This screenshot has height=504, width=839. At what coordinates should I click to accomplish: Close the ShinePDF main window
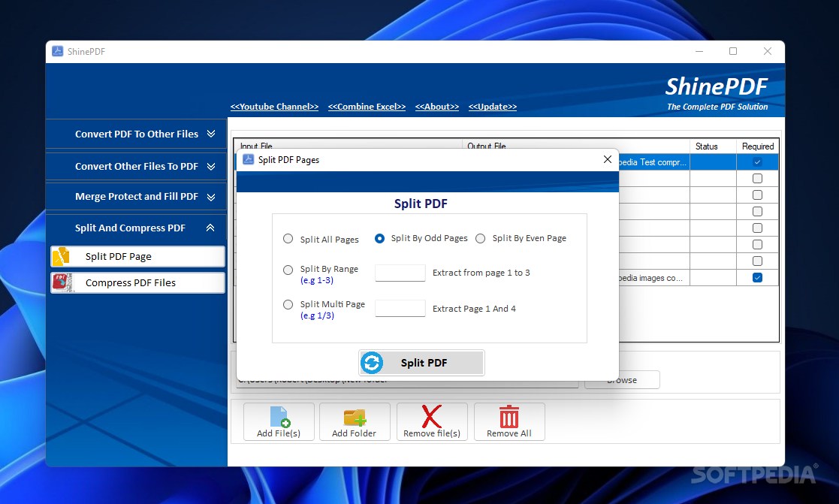tap(768, 51)
